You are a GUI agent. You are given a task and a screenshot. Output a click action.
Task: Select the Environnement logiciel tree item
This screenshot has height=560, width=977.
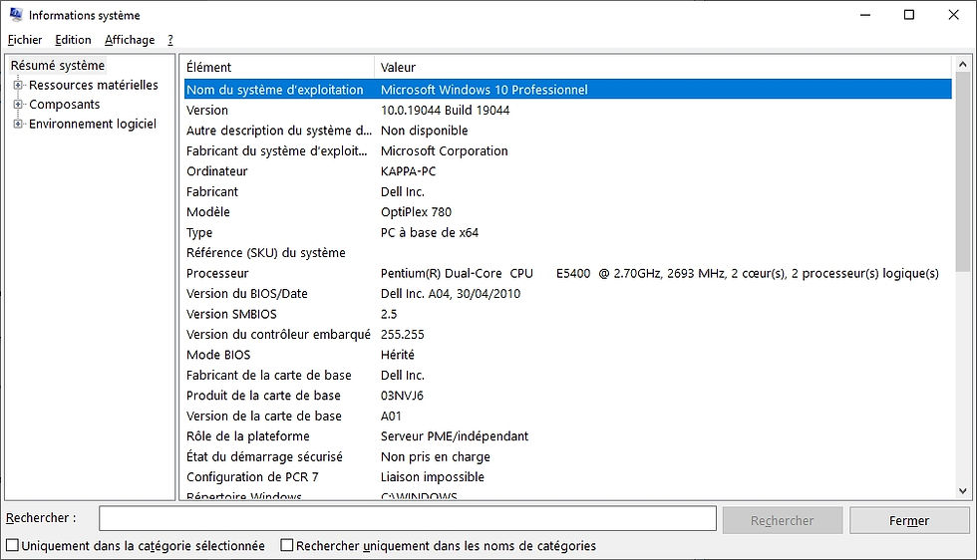point(93,124)
